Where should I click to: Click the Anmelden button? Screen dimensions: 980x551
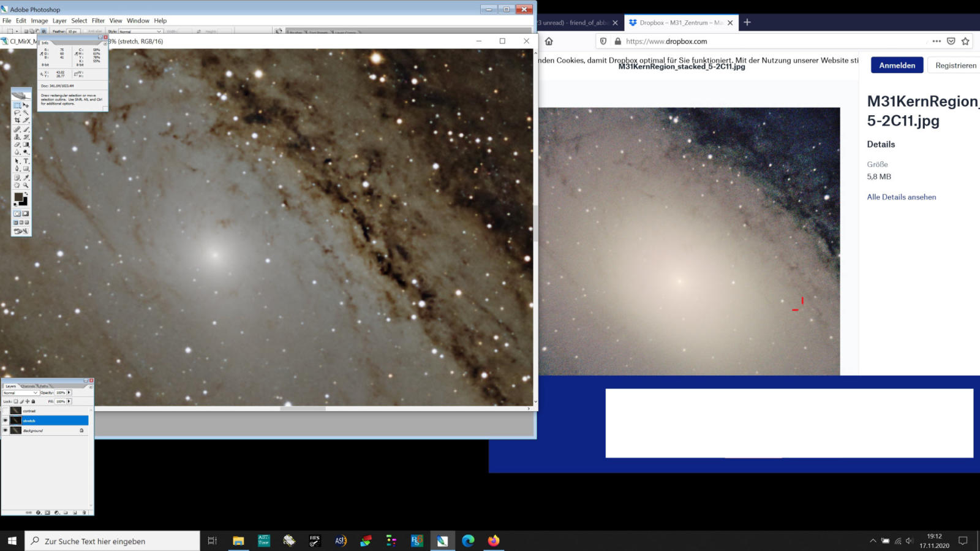pyautogui.click(x=897, y=66)
